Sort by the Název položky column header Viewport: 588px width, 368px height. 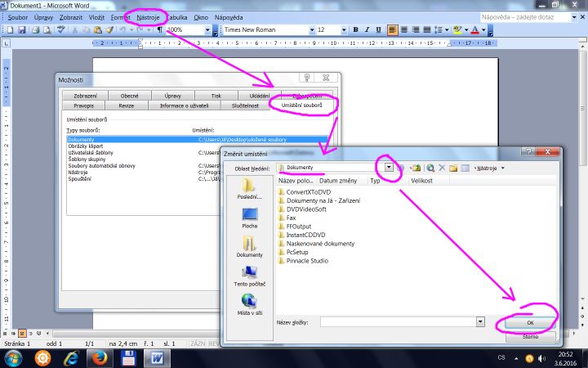point(296,181)
